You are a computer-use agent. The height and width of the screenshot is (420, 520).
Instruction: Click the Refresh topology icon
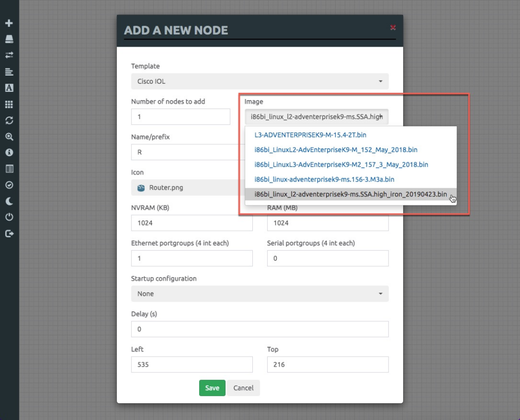coord(9,120)
